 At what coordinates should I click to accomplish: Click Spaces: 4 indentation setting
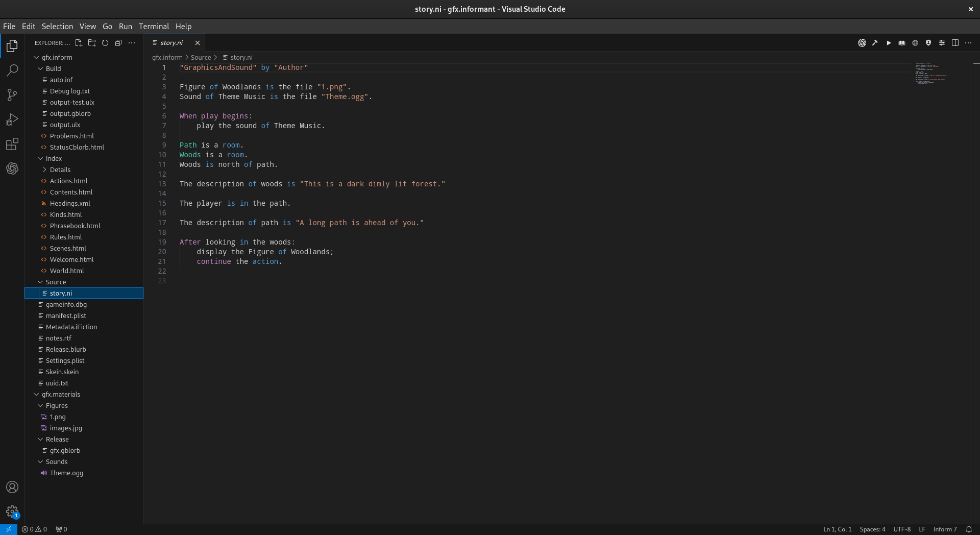872,529
